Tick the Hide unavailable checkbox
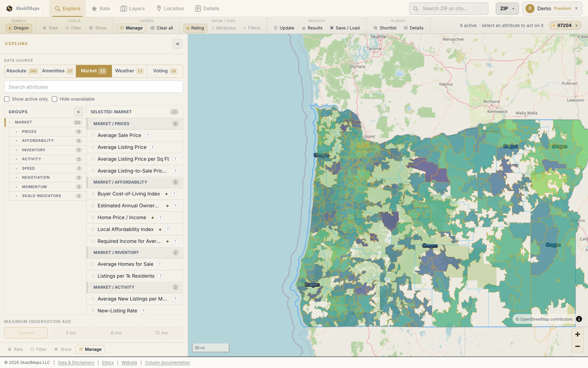 pyautogui.click(x=55, y=99)
